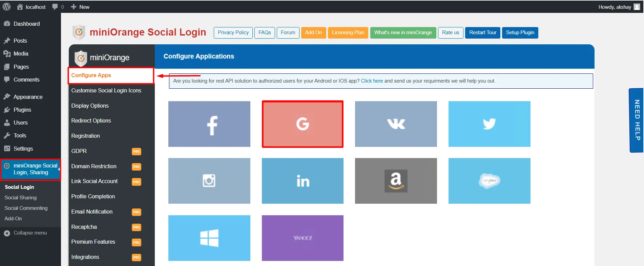Screen dimensions: 644x266
Task: Open the New content menu in admin bar
Action: [80, 7]
